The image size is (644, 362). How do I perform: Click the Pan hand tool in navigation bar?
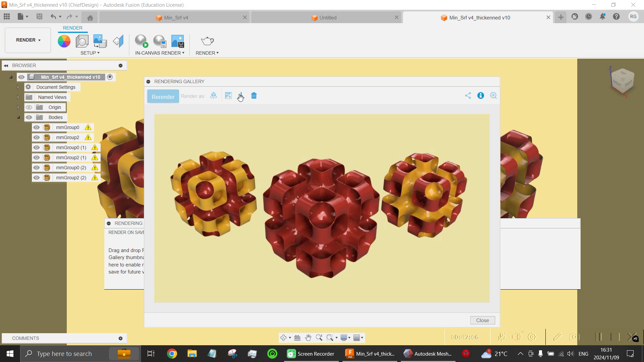(x=308, y=338)
